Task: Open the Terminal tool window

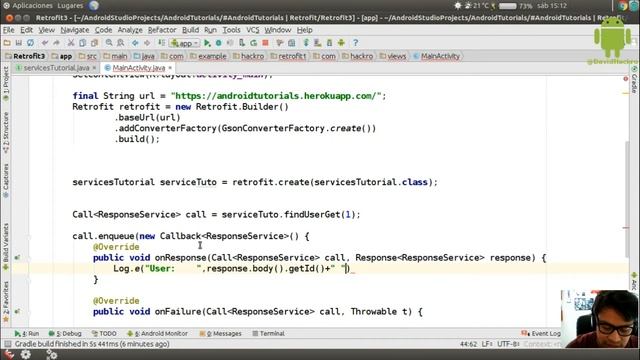Action: pos(268,333)
